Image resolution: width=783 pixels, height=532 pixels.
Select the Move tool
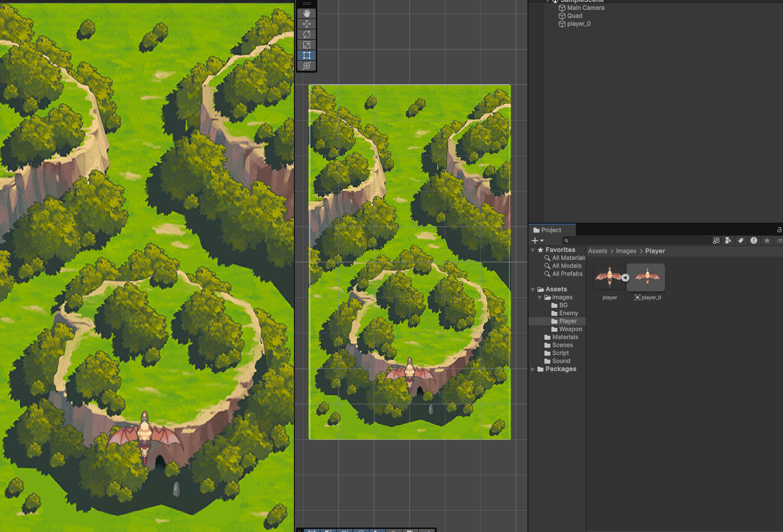[x=307, y=24]
